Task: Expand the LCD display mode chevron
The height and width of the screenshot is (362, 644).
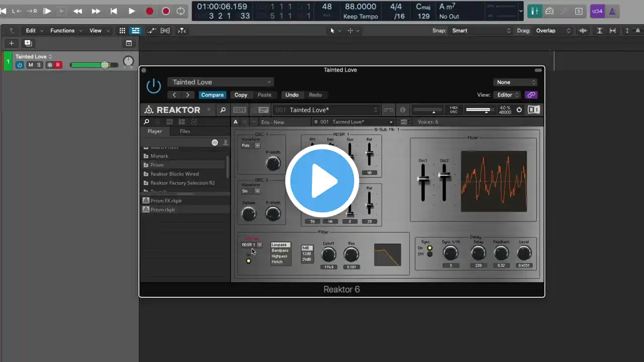Action: point(521,11)
